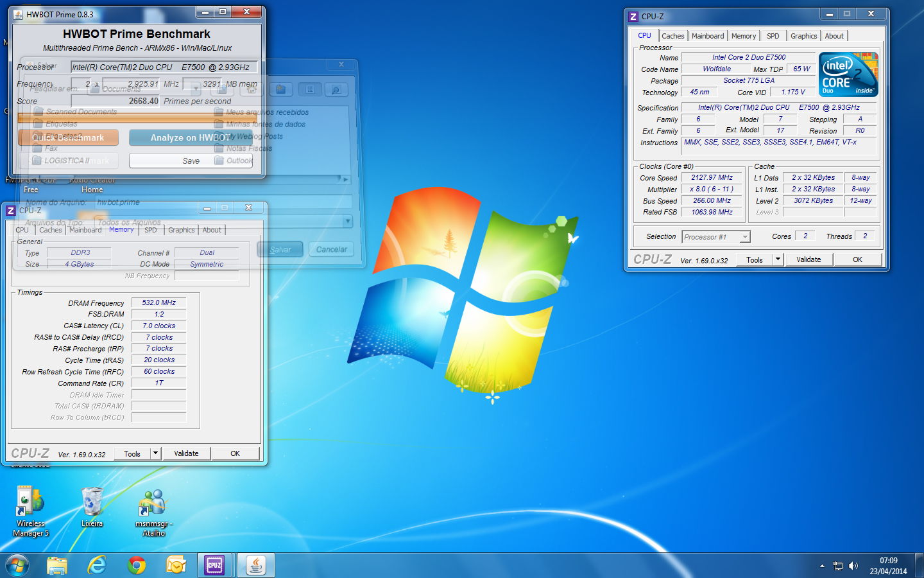Viewport: 924px width, 578px height.
Task: Launch Google Chrome from the taskbar
Action: tap(137, 565)
